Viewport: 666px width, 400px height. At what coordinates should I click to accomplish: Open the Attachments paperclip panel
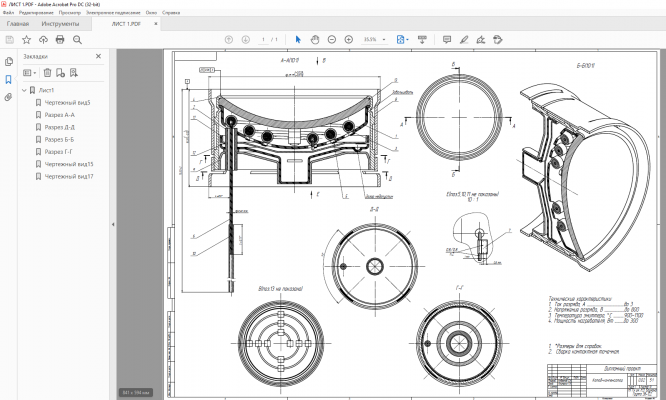click(9, 97)
